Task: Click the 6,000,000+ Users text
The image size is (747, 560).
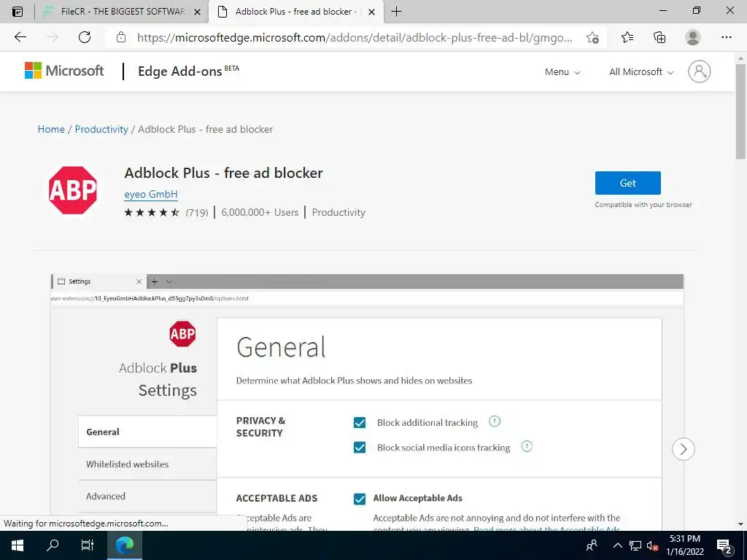Action: [260, 212]
